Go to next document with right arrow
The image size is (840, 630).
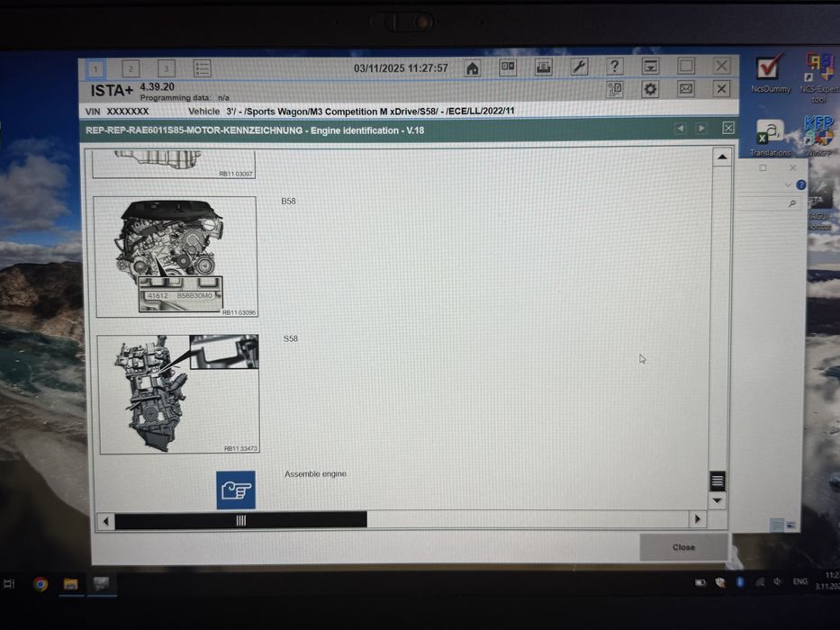pos(700,128)
